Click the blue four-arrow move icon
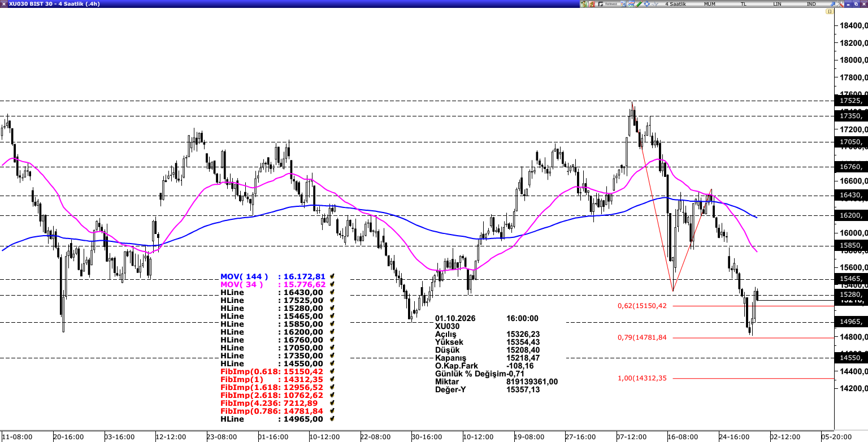The image size is (868, 442). (646, 4)
